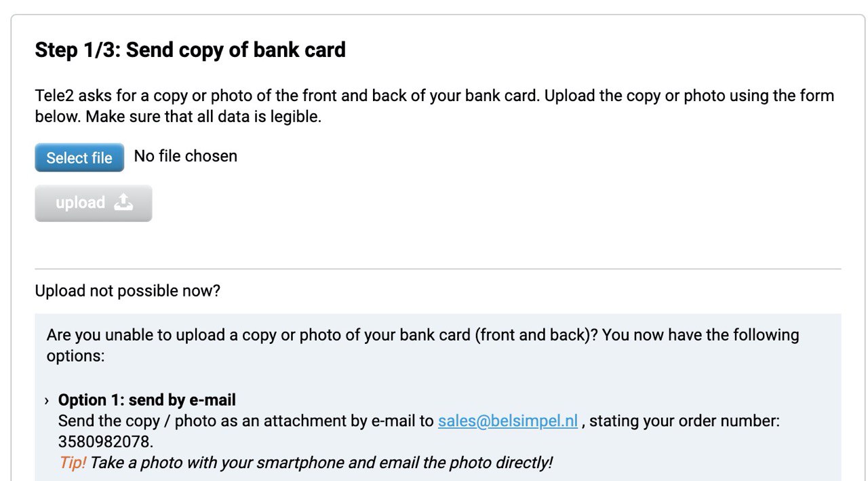Click the orange 'Tip!' word

72,463
